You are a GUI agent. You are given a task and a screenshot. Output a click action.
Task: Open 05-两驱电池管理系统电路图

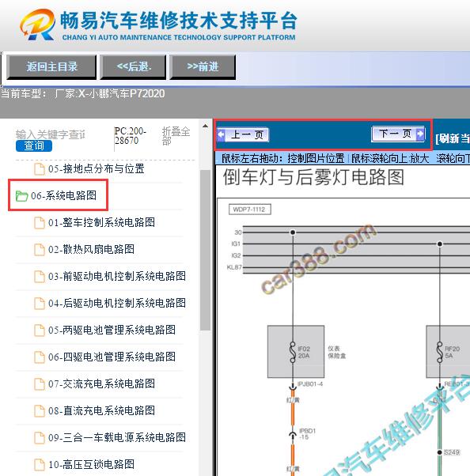[112, 330]
